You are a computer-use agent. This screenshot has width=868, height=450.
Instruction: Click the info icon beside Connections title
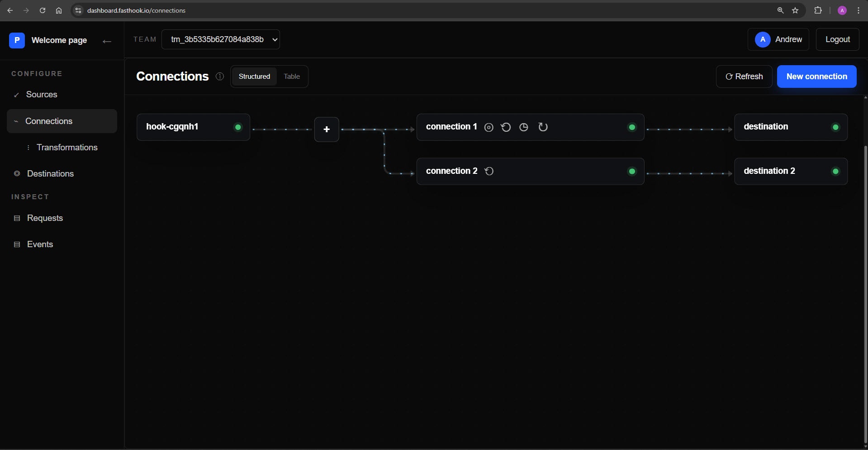pos(220,77)
